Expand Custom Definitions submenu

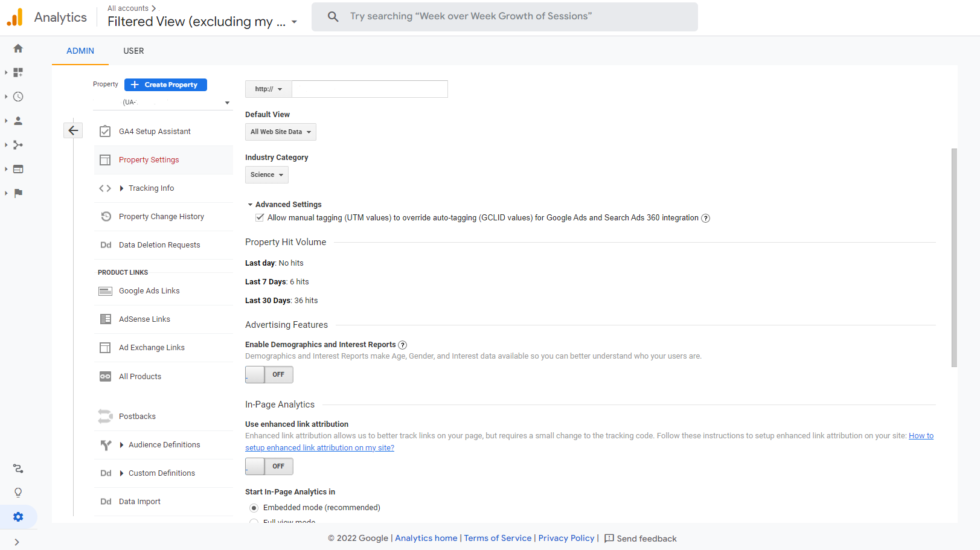click(122, 473)
